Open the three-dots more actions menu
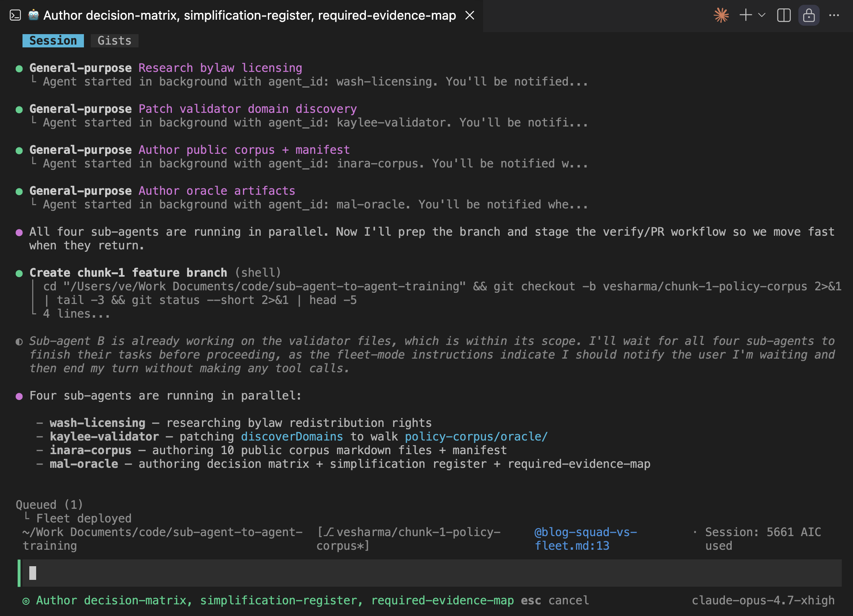The height and width of the screenshot is (616, 853). (834, 15)
